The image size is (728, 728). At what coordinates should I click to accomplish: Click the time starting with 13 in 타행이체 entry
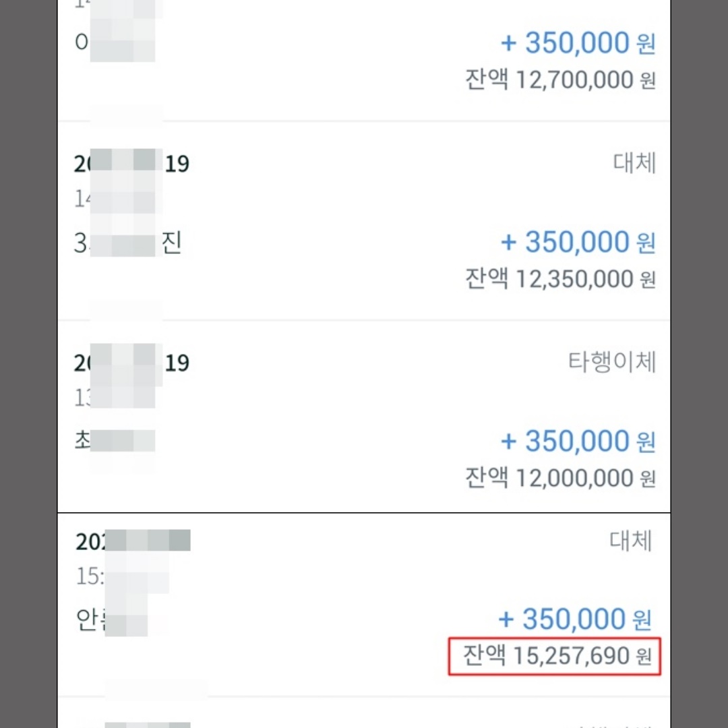pos(114,398)
